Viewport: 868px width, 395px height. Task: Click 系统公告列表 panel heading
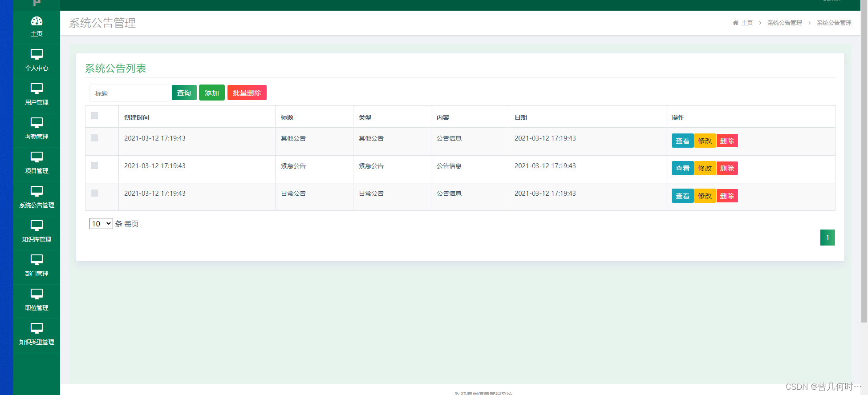(116, 68)
